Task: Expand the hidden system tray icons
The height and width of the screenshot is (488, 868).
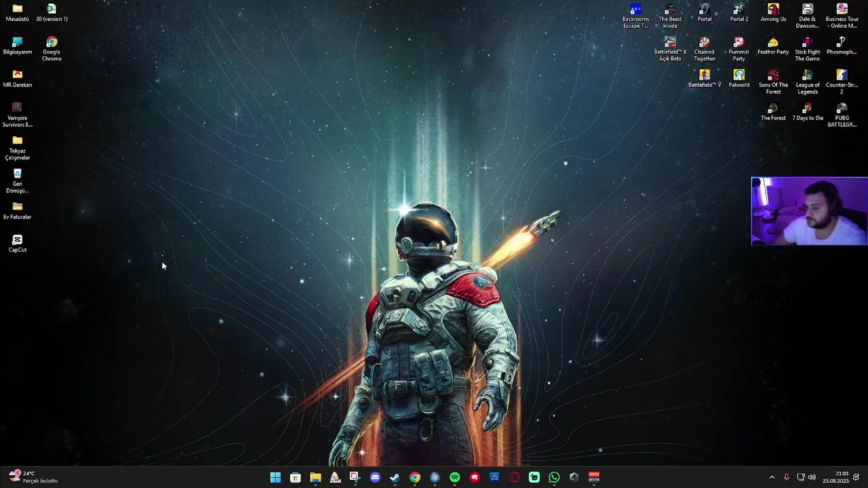Action: point(772,477)
